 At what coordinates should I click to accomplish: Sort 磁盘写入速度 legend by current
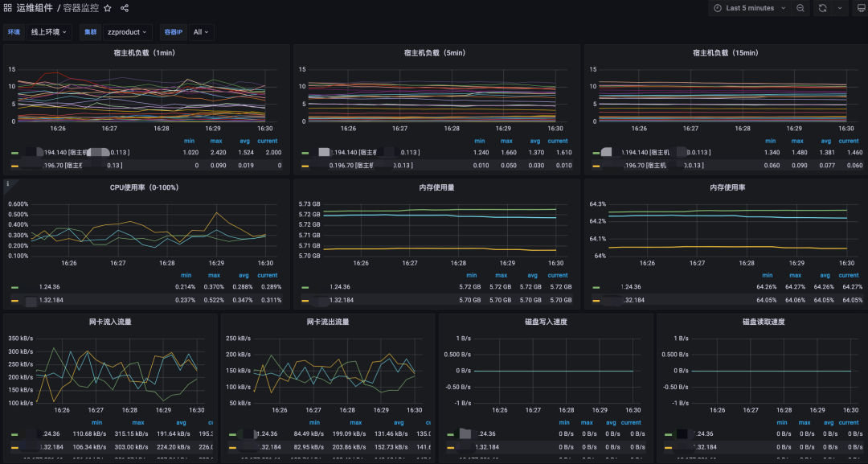[x=631, y=422]
